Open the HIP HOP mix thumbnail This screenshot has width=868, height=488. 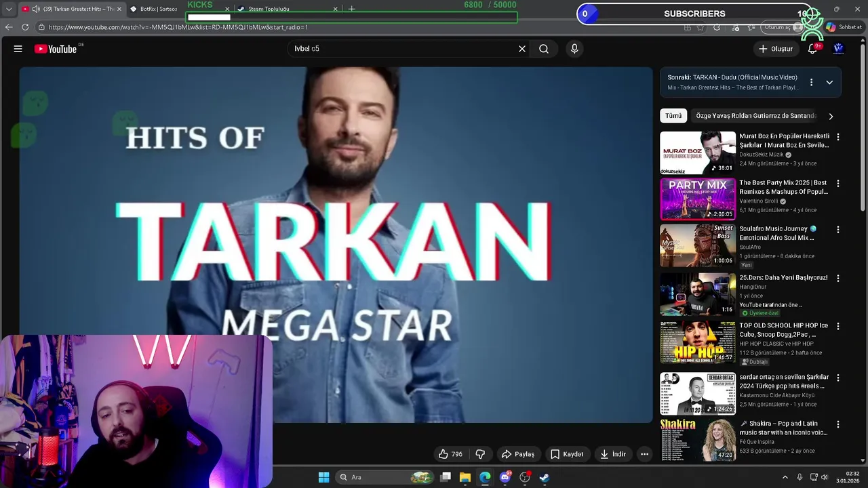coord(698,342)
